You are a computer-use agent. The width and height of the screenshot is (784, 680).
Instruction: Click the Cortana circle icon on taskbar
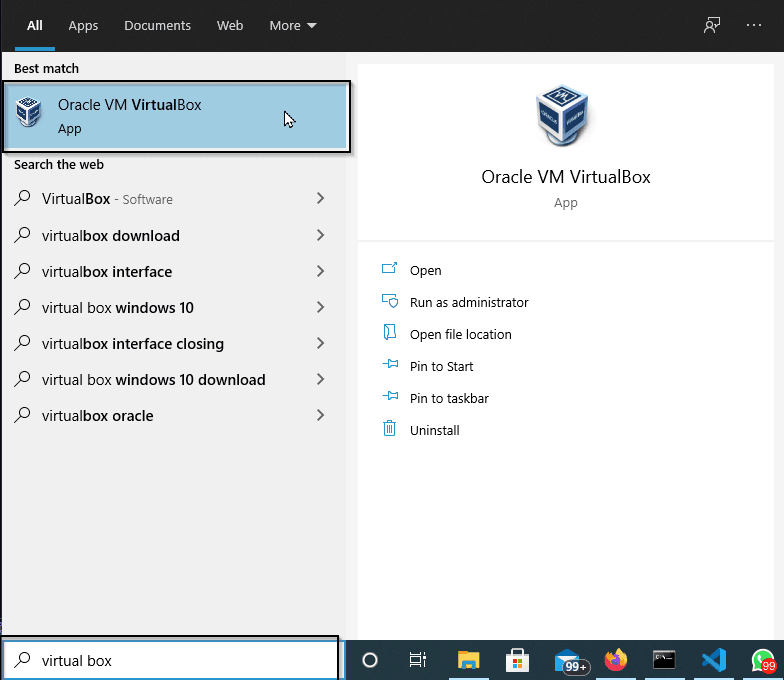[x=370, y=660]
